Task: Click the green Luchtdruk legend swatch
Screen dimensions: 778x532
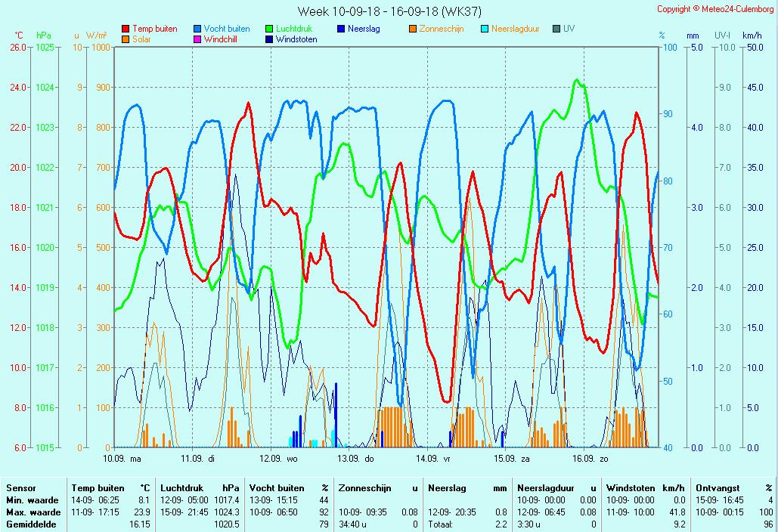Action: [x=269, y=29]
